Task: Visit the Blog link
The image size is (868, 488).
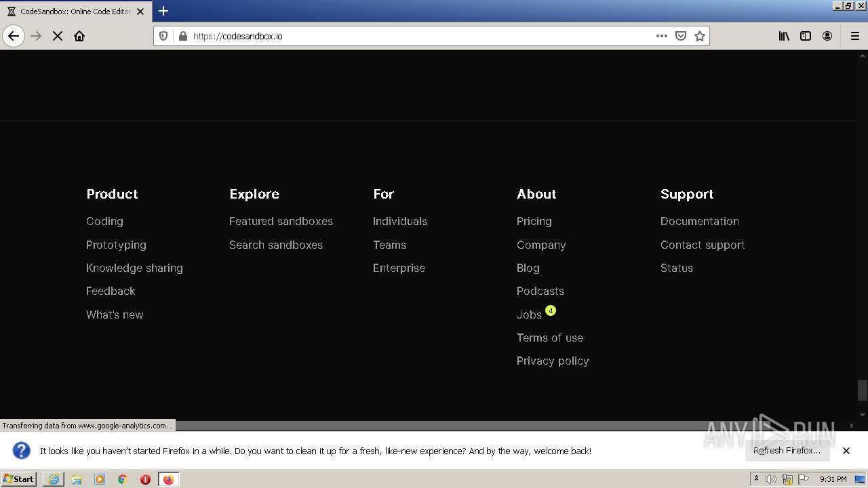Action: coord(528,268)
